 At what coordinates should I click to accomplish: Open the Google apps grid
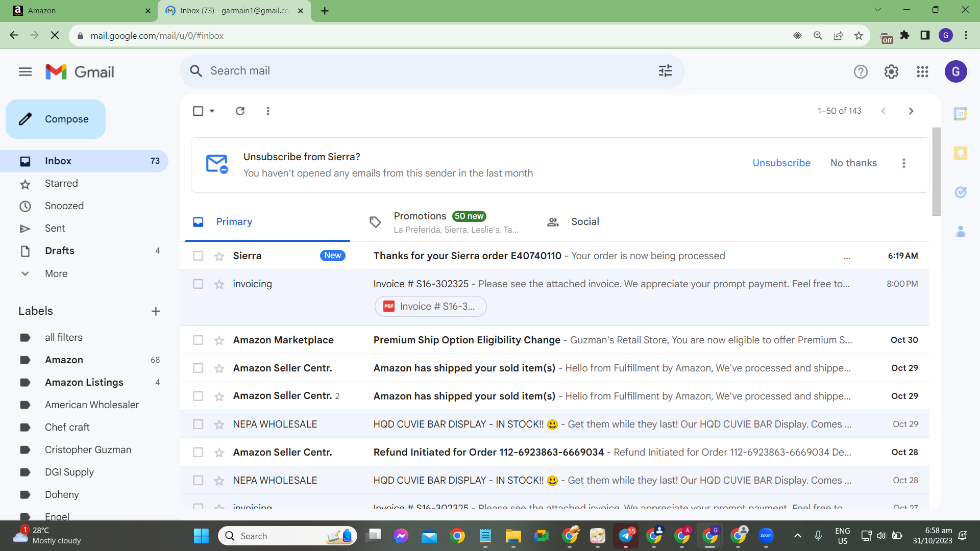pyautogui.click(x=922, y=72)
